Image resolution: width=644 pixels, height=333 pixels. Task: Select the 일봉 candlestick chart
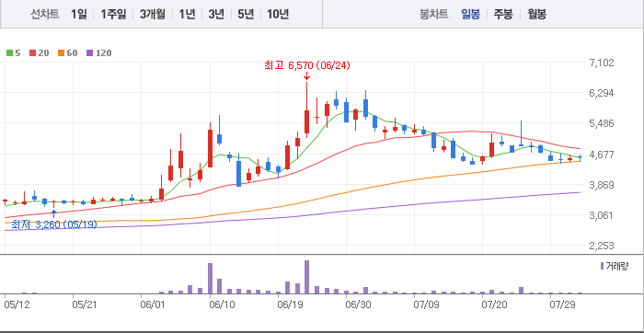470,15
